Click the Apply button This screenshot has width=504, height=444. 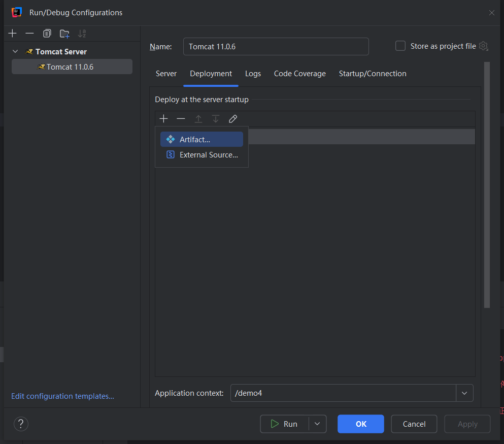[x=467, y=424]
